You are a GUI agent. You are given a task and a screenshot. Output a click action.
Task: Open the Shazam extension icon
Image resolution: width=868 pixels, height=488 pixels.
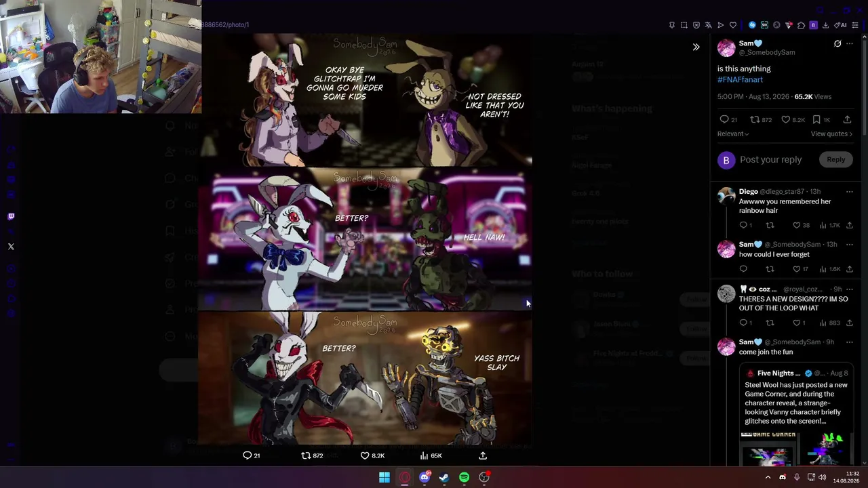pos(752,25)
